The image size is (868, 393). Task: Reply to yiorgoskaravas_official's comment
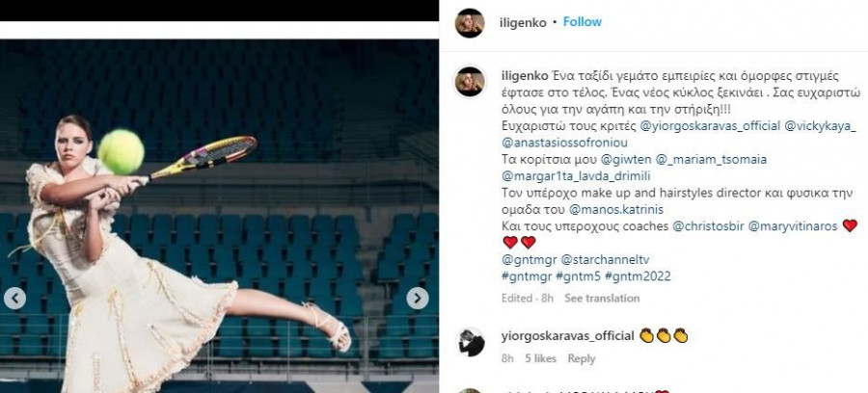pyautogui.click(x=582, y=358)
